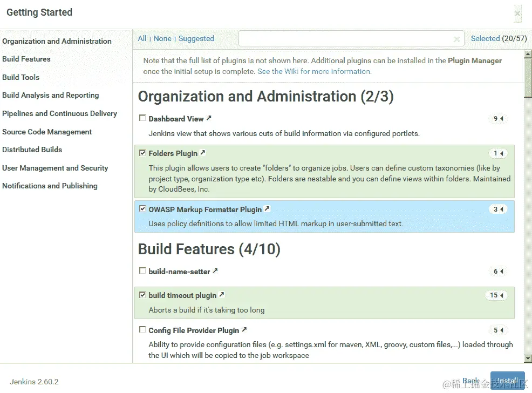Click Jenkins 2.60.2 version text
Screen dimensions: 532x393
[34, 382]
